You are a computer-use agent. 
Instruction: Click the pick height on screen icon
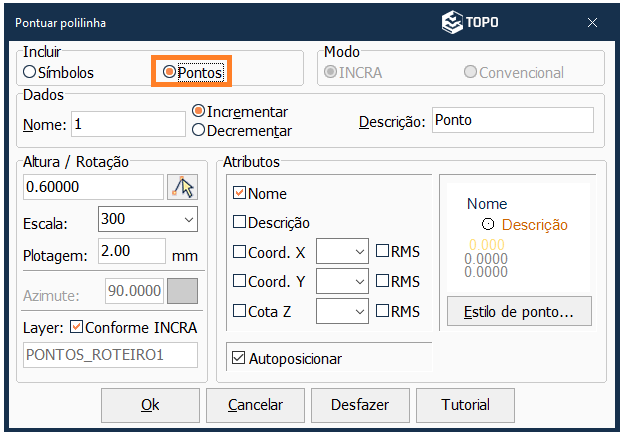(x=183, y=187)
